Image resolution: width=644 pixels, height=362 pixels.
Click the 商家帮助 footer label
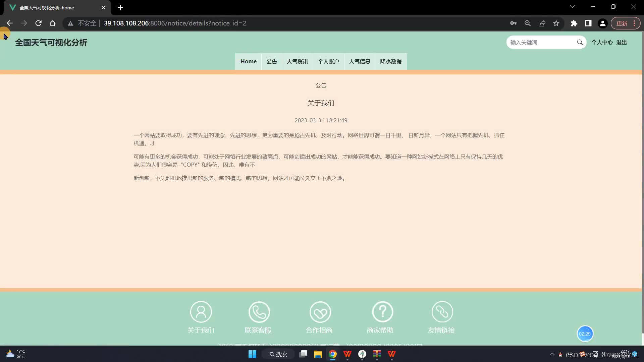380,330
